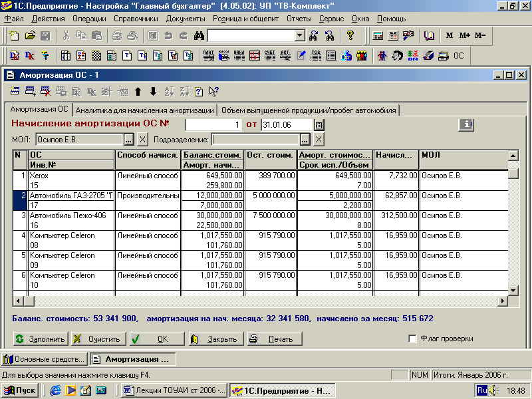Click the Закрыть button
The image size is (532, 399).
click(216, 339)
